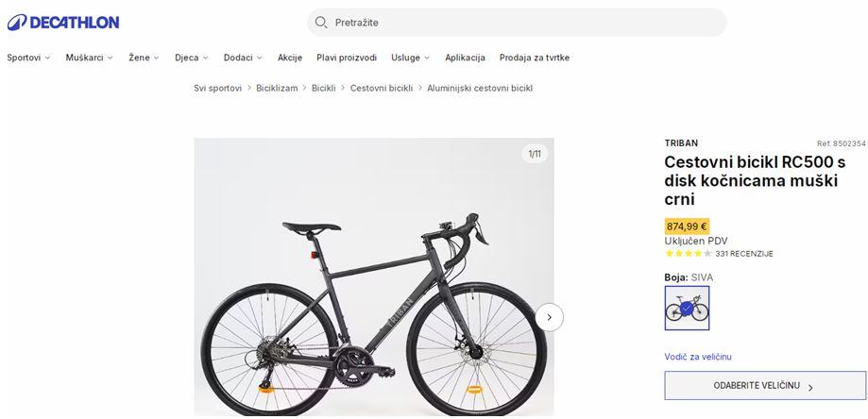Navigate to Cestovni bicikli breadcrumb
The height and width of the screenshot is (419, 868).
[382, 88]
